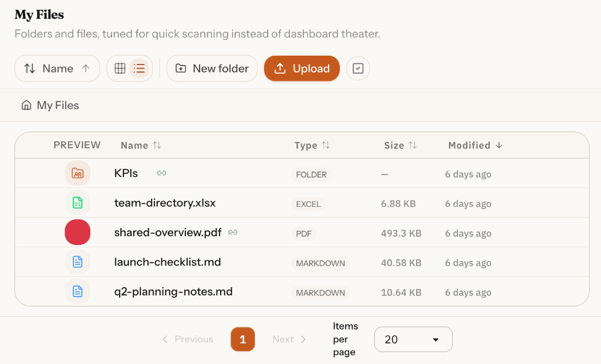
Task: Preview launch-checklist.md document icon
Action: pos(77,262)
